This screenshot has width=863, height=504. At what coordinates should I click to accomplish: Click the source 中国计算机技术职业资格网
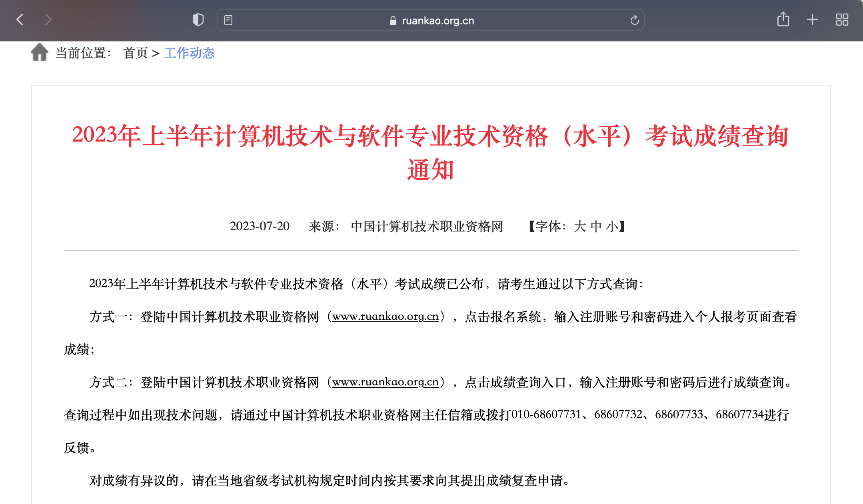point(427,227)
